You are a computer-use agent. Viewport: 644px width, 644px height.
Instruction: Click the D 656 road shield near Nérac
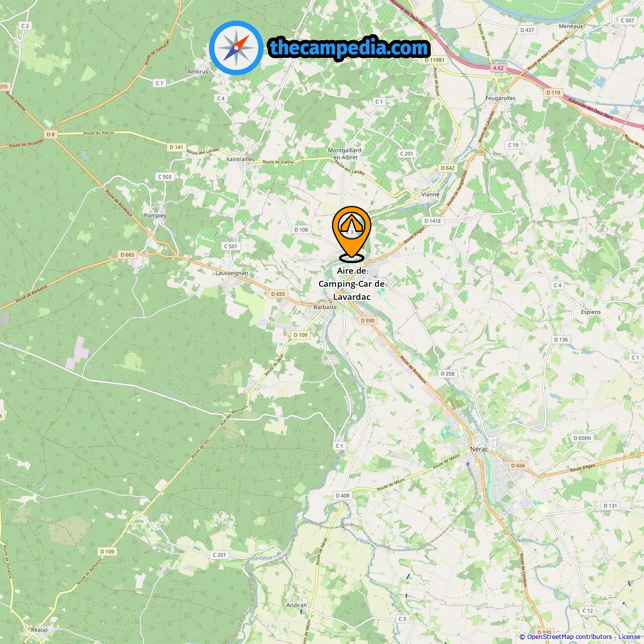click(x=518, y=465)
